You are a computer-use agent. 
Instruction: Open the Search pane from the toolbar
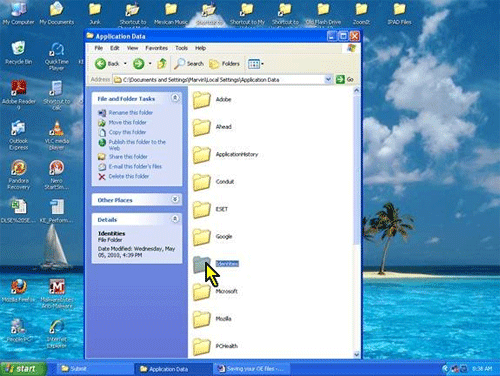click(189, 63)
